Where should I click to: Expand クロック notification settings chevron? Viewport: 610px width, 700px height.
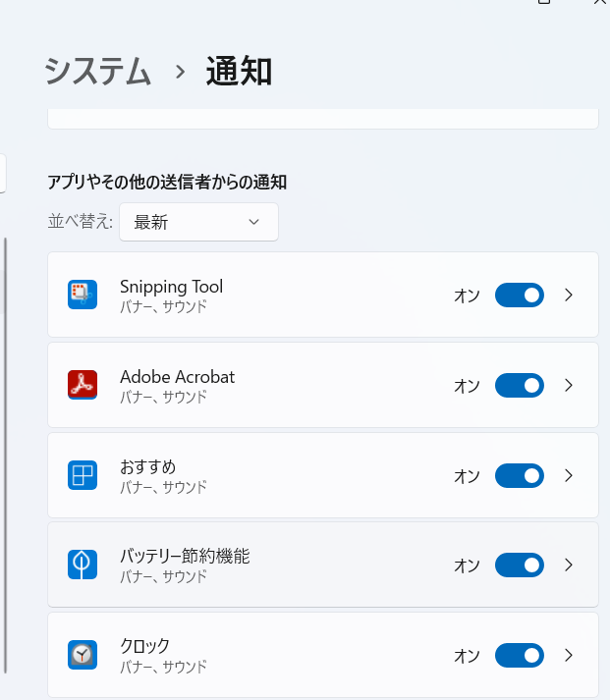569,655
